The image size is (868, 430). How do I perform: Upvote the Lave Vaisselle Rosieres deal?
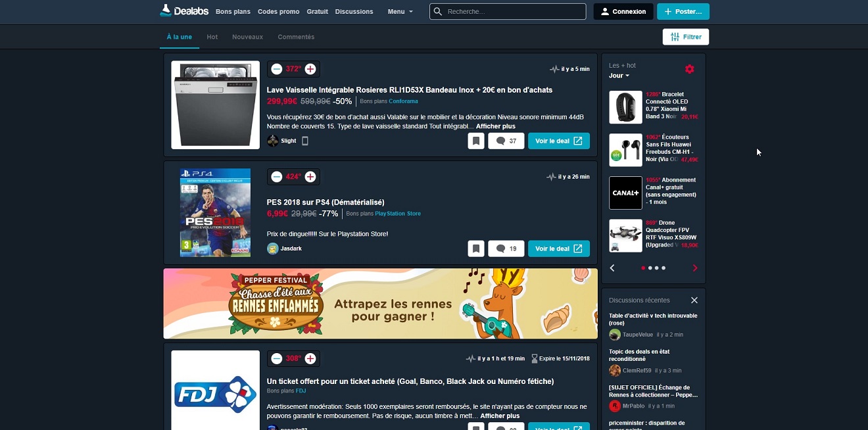310,68
